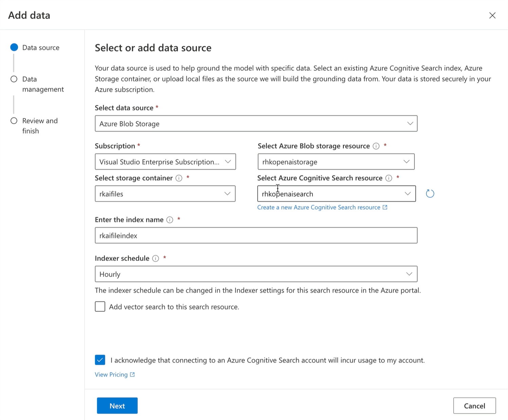Screen dimensions: 508x420
Task: Select the Data source step
Action: point(14,48)
